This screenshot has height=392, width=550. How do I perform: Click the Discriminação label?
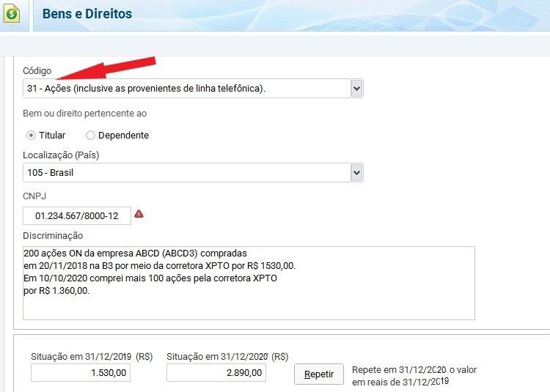[53, 236]
